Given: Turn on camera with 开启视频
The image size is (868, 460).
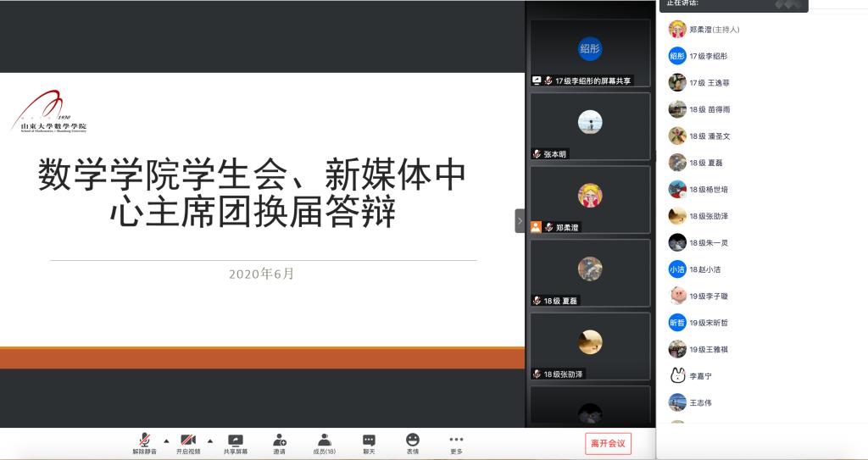Looking at the screenshot, I should [188, 441].
